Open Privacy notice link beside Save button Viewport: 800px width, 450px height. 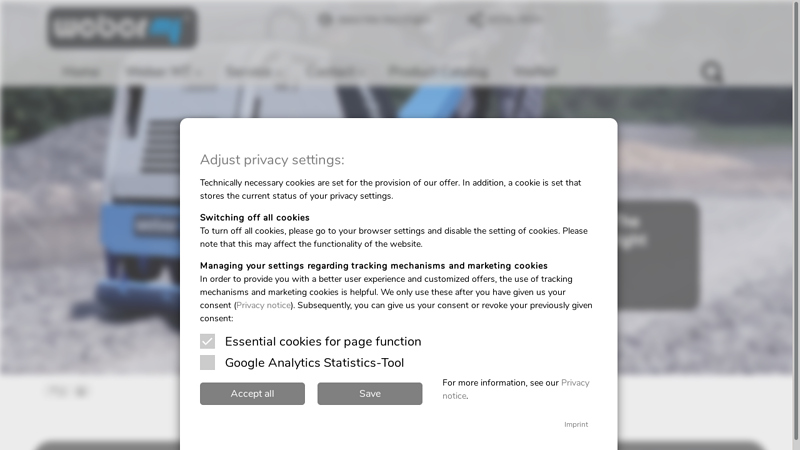tap(574, 383)
